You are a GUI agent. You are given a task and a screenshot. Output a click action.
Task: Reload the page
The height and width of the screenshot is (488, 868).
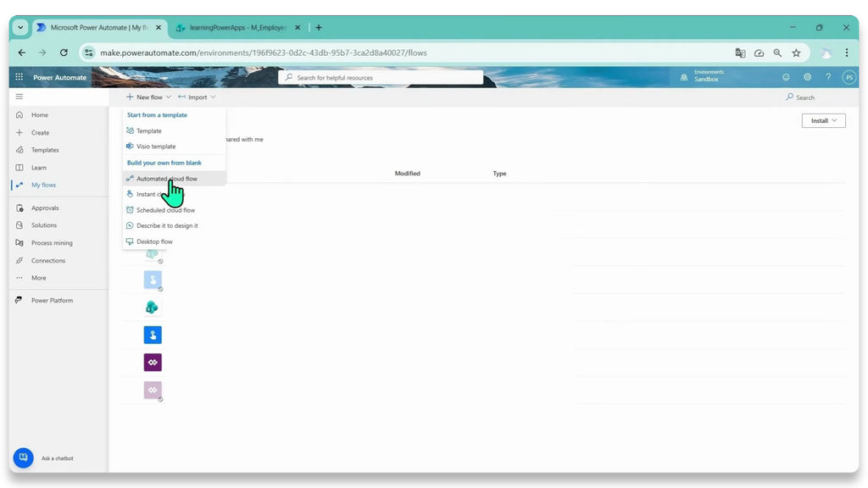click(x=64, y=53)
